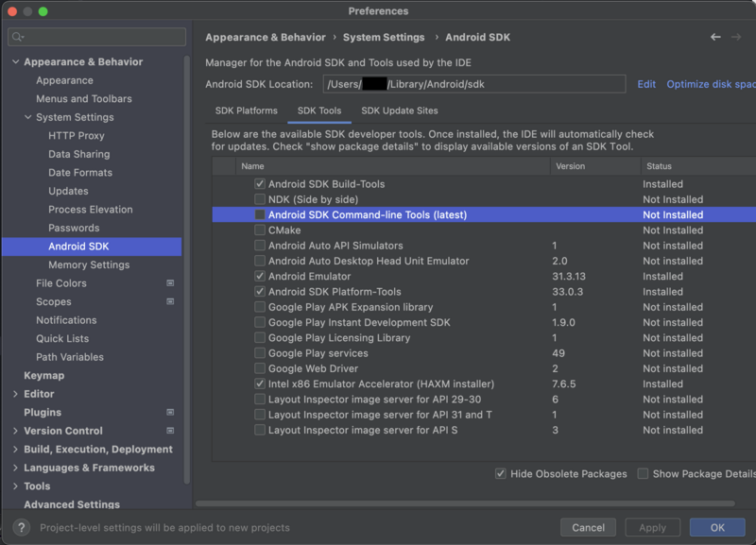756x545 pixels.
Task: Sort table by Name column header
Action: click(392, 166)
